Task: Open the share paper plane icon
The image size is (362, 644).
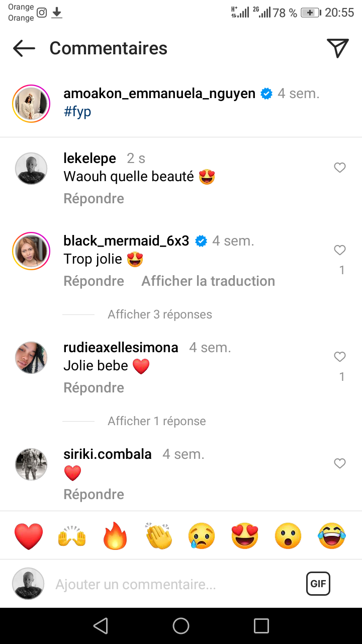Action: tap(338, 48)
